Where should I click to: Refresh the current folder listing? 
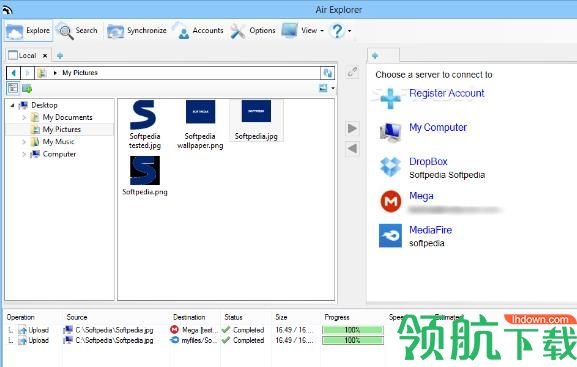tap(328, 73)
